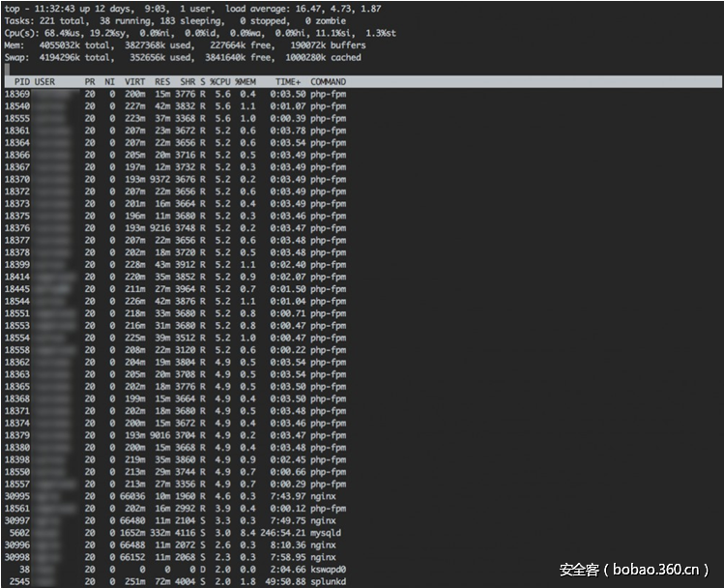
Task: Click mysqld VIRT value 1652m
Action: tap(132, 533)
